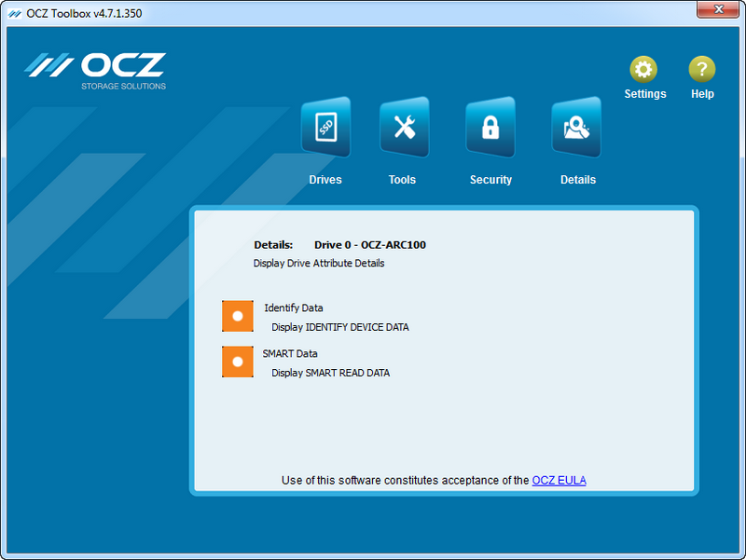Click the 'Drive 0 - OCZ-ARC100' heading
Screen dimensions: 746x560
click(370, 245)
